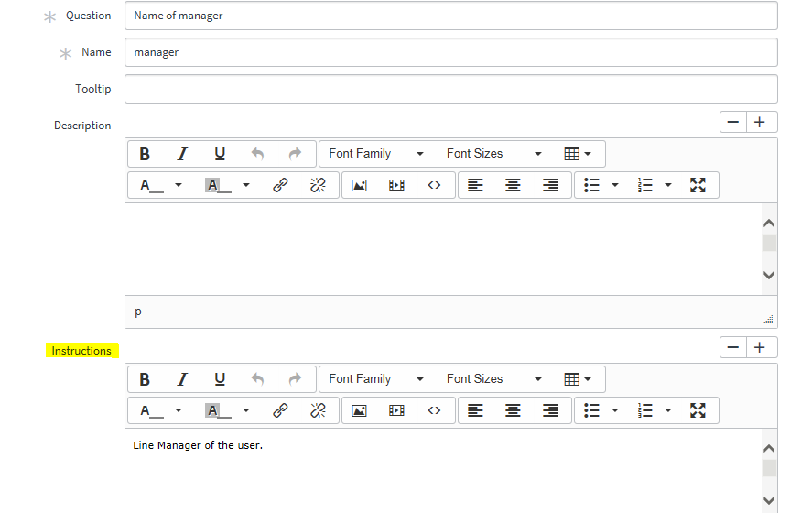812x513 pixels.
Task: Toggle underline in Instructions editor
Action: point(220,379)
